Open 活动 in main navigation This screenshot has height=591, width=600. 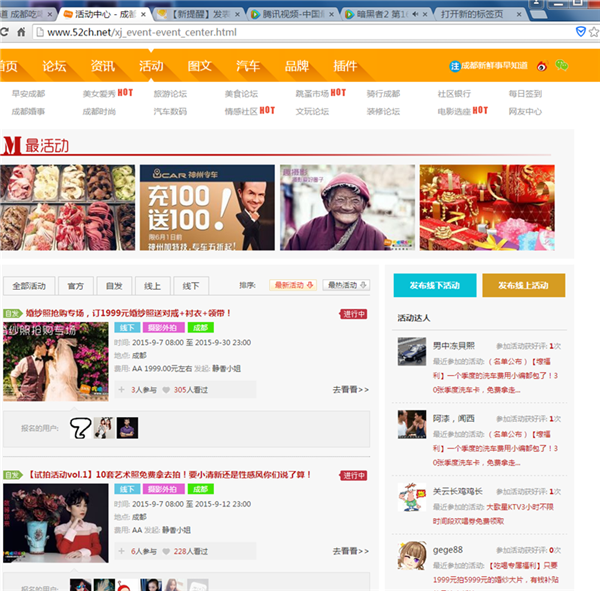tap(151, 66)
